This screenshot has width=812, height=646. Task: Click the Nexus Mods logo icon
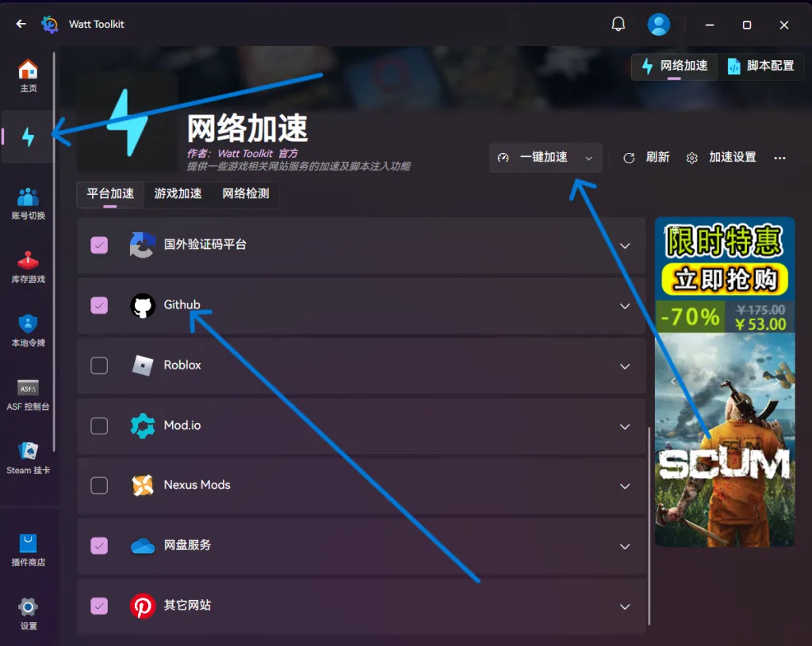point(143,486)
